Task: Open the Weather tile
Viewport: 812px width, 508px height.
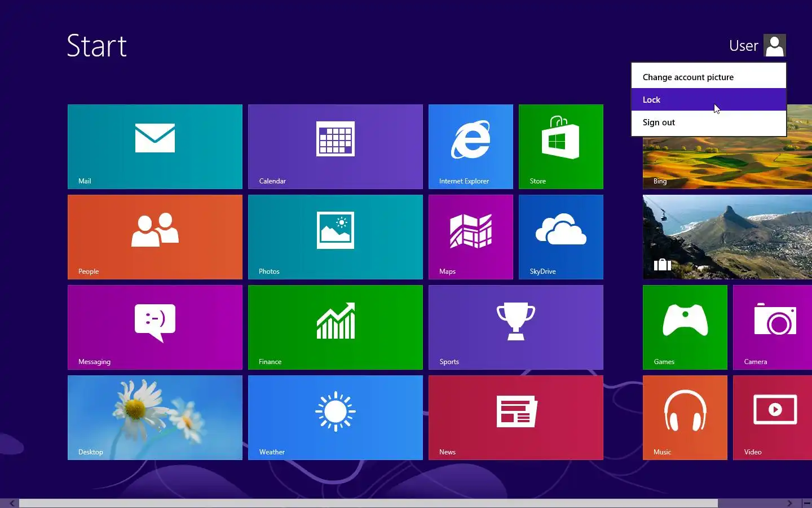Action: 336,418
